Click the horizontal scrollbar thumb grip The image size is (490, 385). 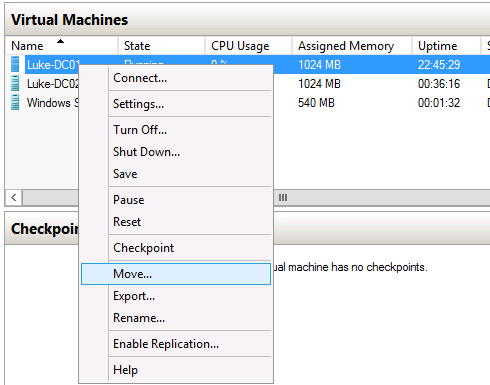click(x=283, y=198)
